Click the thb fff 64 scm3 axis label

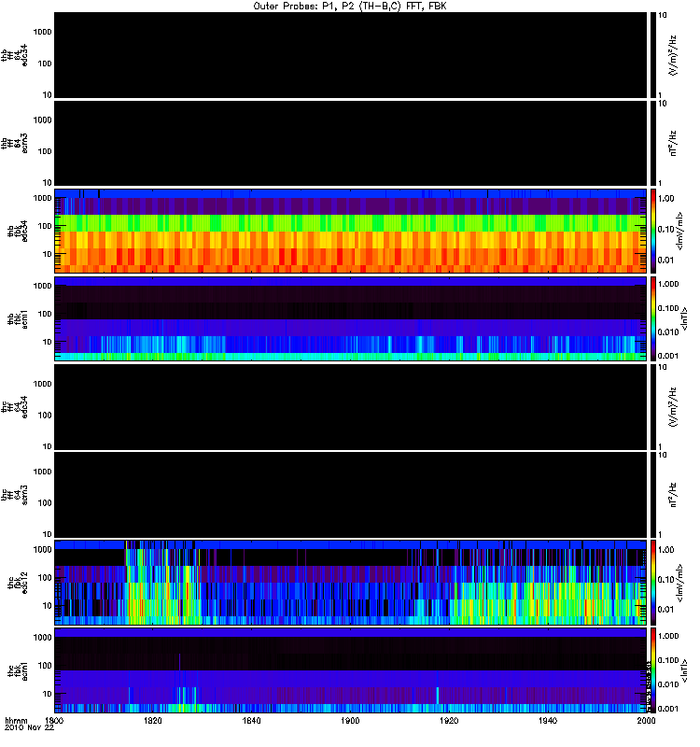click(15, 144)
